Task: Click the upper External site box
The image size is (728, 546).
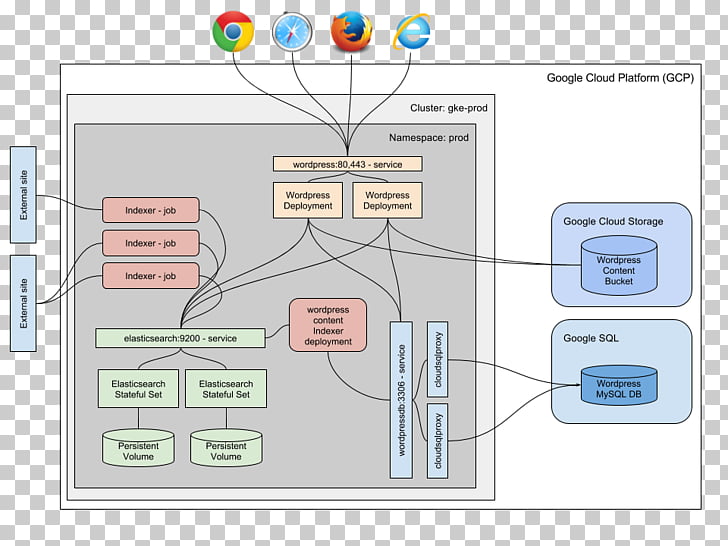Action: [x=23, y=195]
